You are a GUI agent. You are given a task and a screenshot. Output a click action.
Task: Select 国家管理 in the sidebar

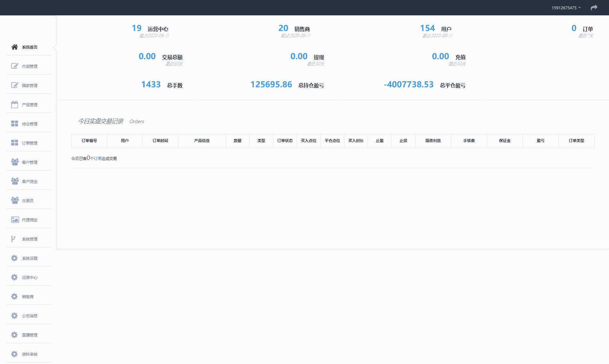tap(29, 85)
